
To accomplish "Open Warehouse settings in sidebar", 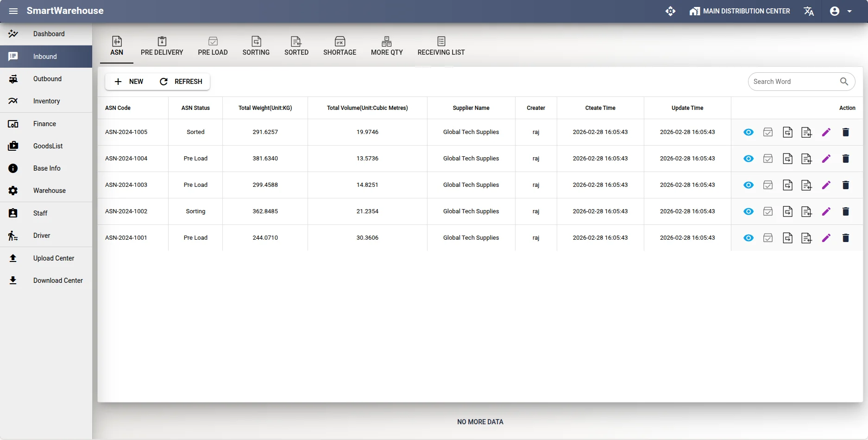I will (46, 191).
